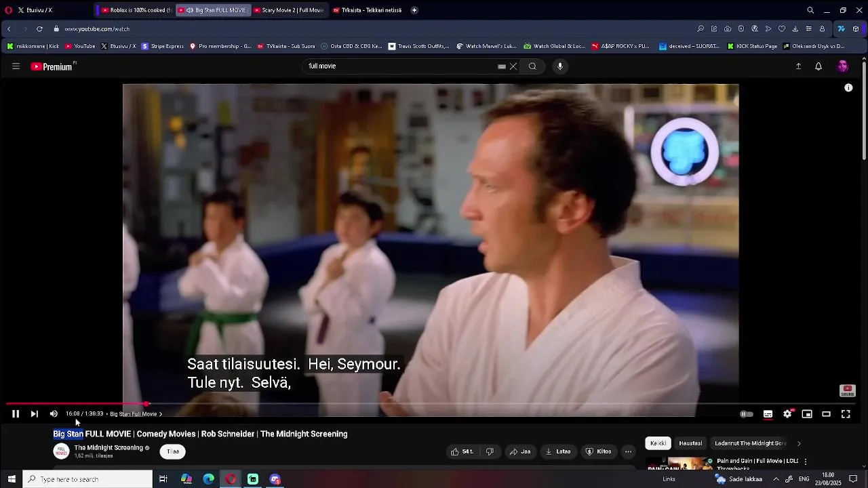Download the video with Lataa button
868x488 pixels.
point(558,451)
